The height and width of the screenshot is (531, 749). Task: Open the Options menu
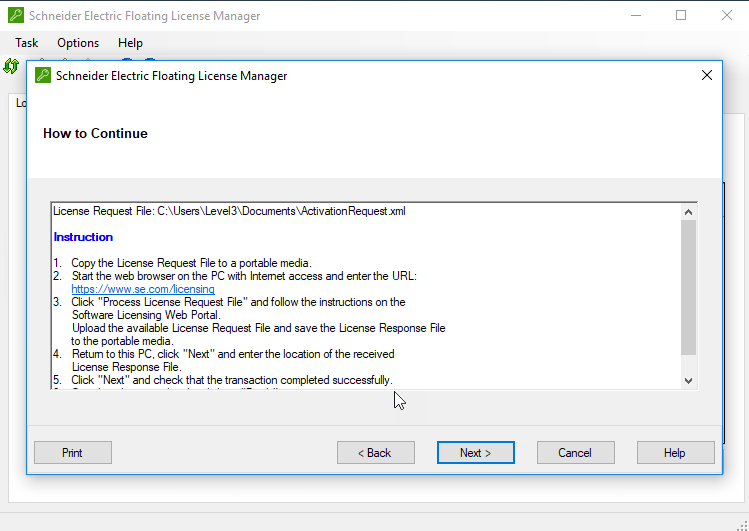(78, 43)
